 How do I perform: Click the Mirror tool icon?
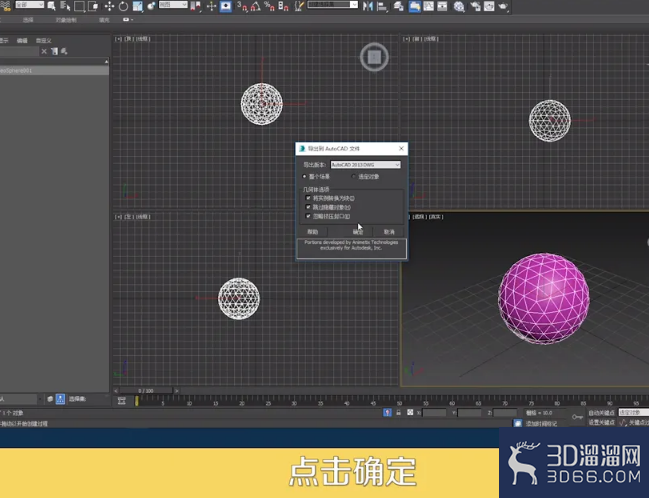pyautogui.click(x=368, y=6)
